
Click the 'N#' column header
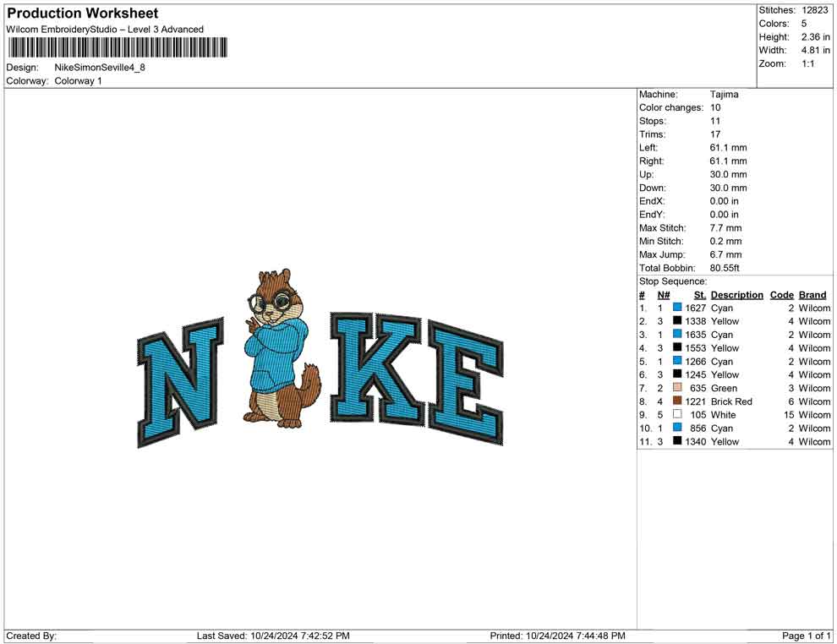(x=664, y=295)
